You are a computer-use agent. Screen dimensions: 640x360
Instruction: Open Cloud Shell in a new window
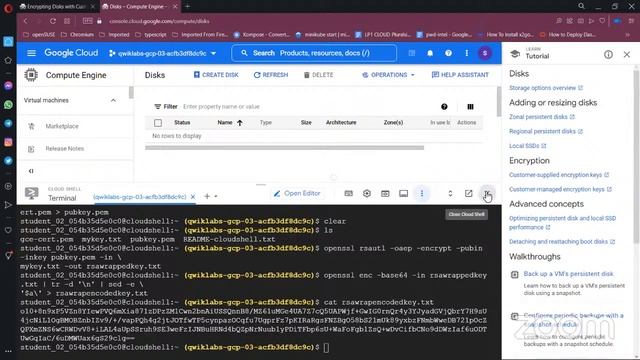pyautogui.click(x=469, y=193)
